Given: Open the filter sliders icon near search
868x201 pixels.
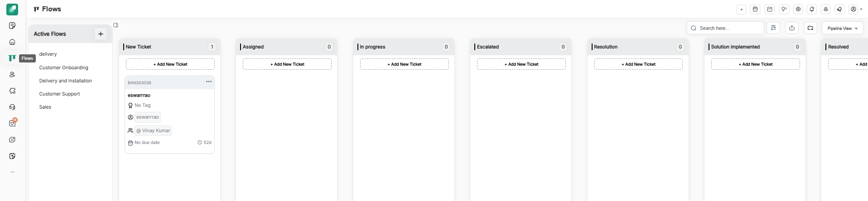Looking at the screenshot, I should click(x=773, y=28).
